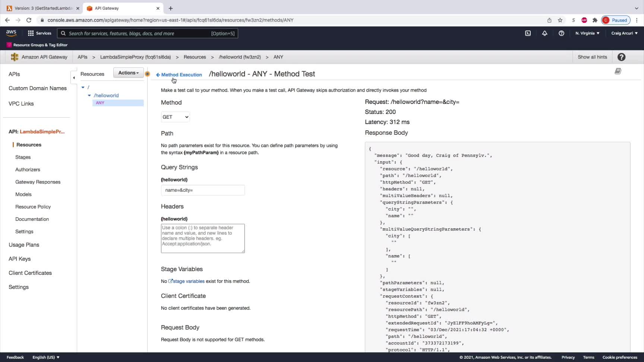Screen dimensions: 644x362
Task: Click the Headers text area
Action: 203,238
